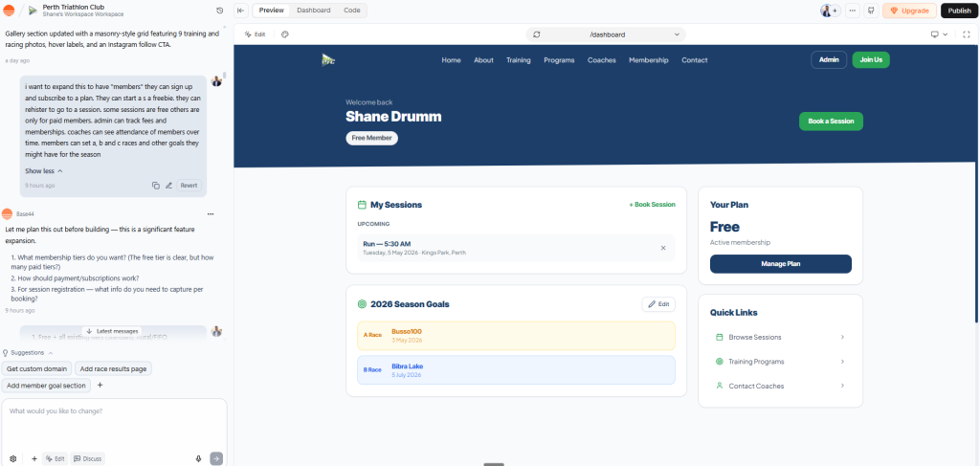Click the Publish button
The height and width of the screenshot is (466, 980).
point(959,11)
